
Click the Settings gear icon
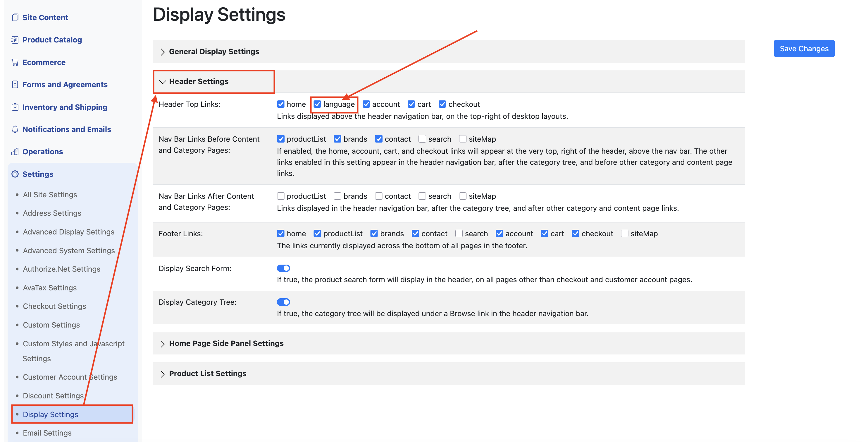pyautogui.click(x=15, y=174)
